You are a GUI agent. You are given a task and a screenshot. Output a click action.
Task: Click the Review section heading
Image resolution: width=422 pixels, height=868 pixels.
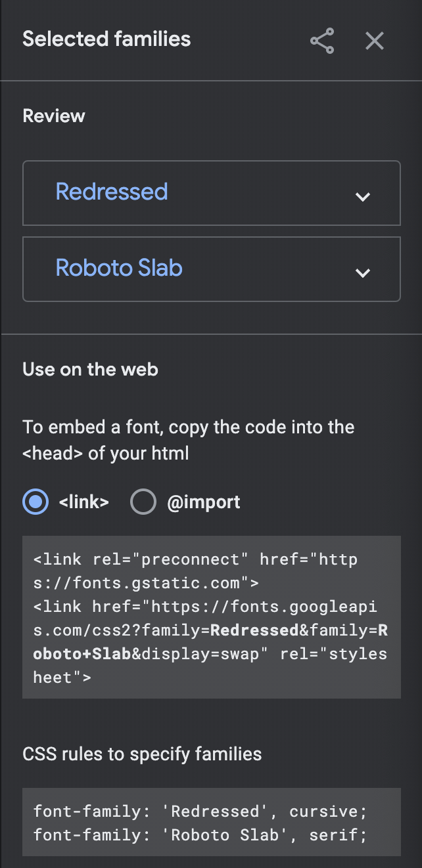pos(53,116)
